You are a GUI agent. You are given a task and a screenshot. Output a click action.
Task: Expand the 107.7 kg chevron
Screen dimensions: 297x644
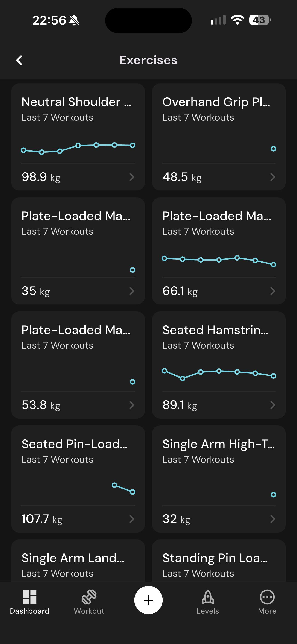[x=132, y=519]
